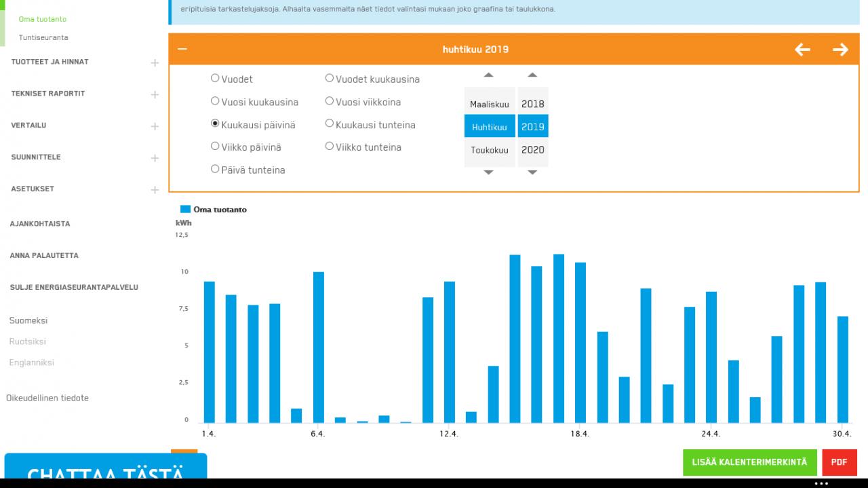The image size is (868, 488).
Task: Open Oma tuotanto menu item
Action: (43, 19)
